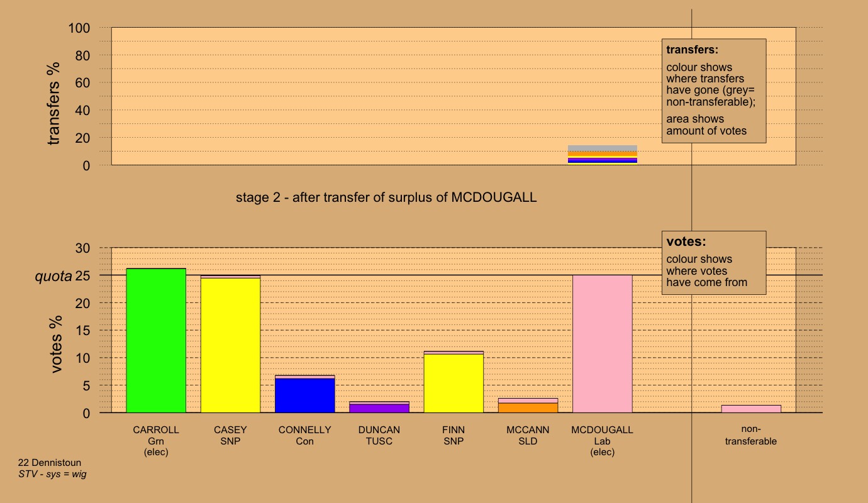
Task: Click the 'MCCANN SLD' candidate label
Action: click(x=528, y=436)
